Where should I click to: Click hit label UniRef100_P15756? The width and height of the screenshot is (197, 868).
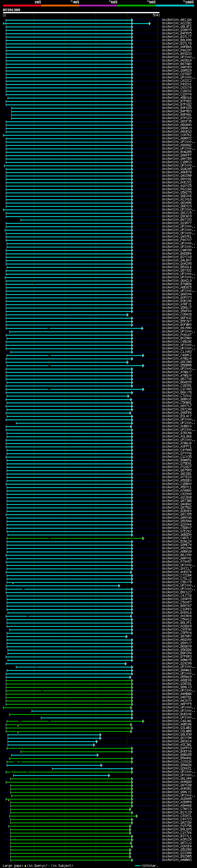[x=177, y=826]
